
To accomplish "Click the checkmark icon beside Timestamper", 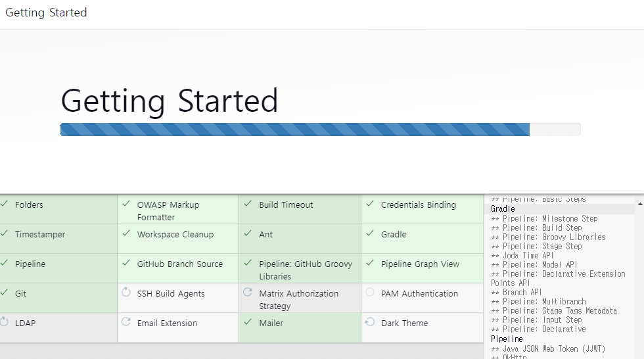I will [4, 233].
